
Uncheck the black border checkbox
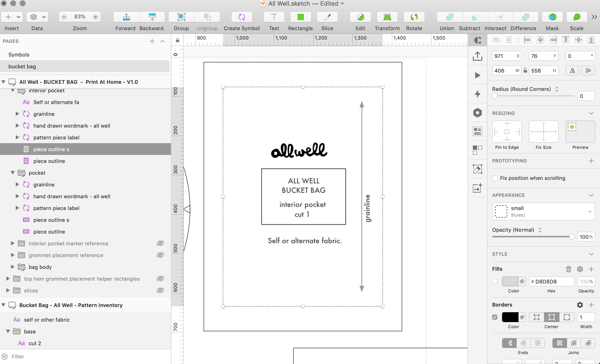point(495,317)
